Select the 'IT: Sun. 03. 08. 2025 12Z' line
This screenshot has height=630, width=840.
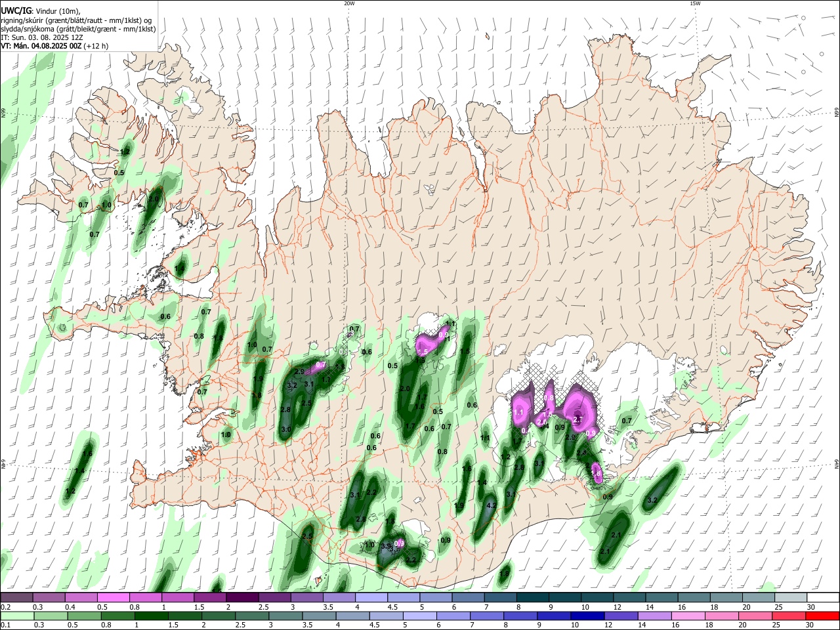click(x=42, y=37)
